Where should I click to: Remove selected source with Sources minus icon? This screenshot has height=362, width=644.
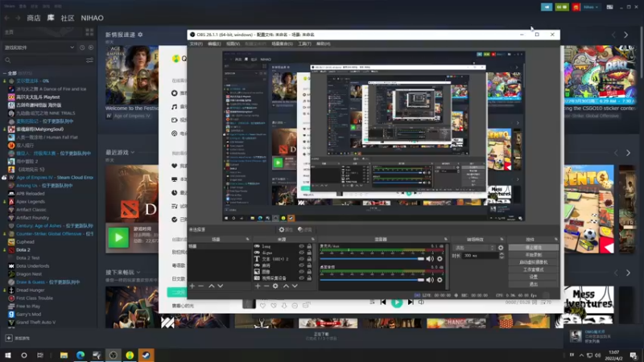coord(266,286)
